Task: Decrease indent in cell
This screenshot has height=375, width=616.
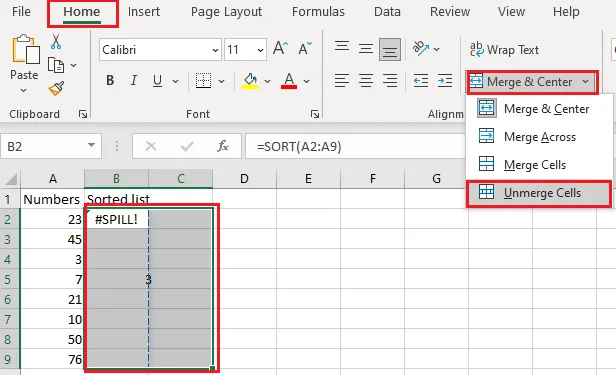Action: click(x=421, y=81)
